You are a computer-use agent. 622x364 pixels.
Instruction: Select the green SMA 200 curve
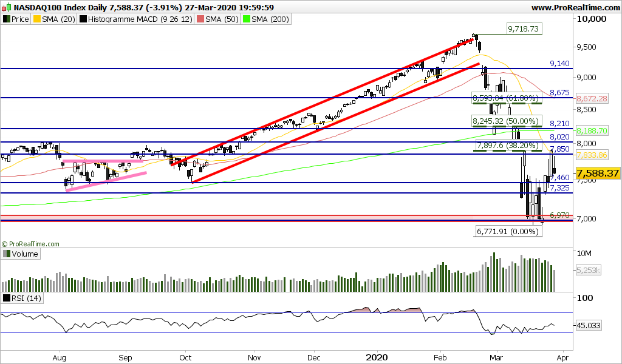pyautogui.click(x=278, y=170)
